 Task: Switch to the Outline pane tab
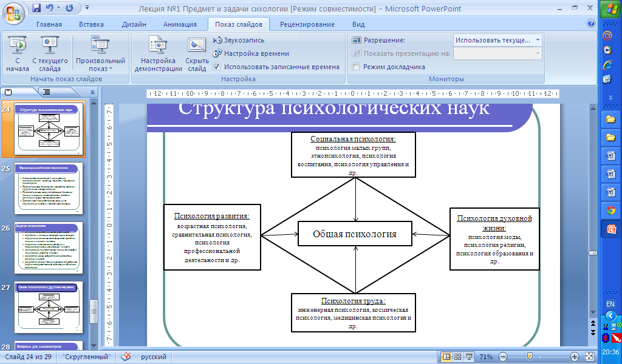47,92
